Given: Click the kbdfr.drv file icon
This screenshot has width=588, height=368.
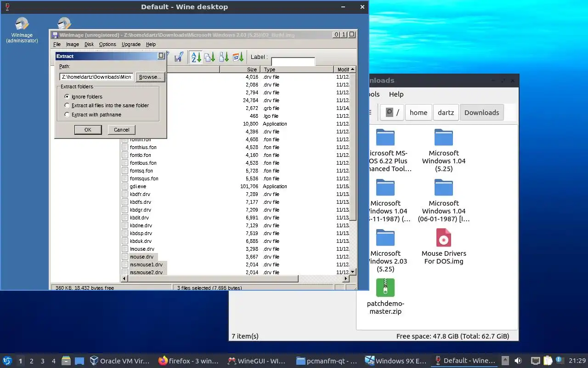Looking at the screenshot, I should coord(125,194).
